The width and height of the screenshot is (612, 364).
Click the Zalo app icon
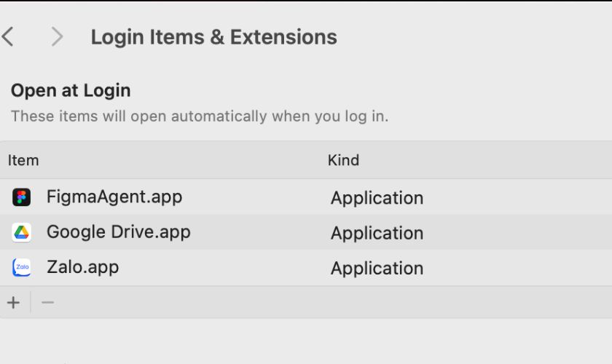click(x=21, y=268)
